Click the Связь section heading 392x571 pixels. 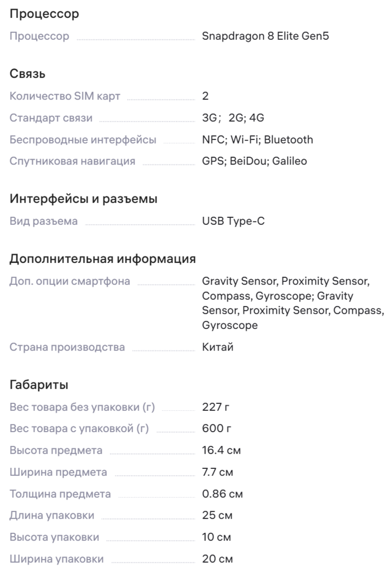(x=28, y=74)
